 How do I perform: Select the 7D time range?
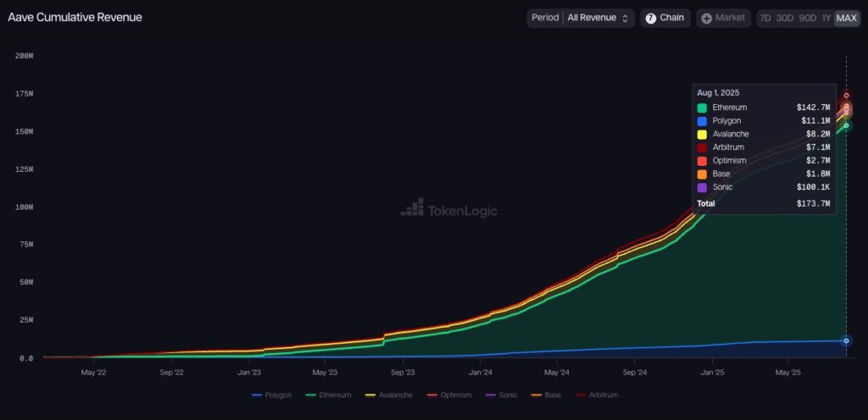[765, 19]
